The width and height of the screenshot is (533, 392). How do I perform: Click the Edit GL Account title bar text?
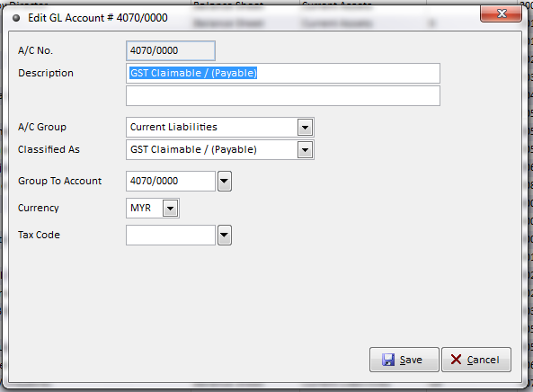(x=98, y=18)
